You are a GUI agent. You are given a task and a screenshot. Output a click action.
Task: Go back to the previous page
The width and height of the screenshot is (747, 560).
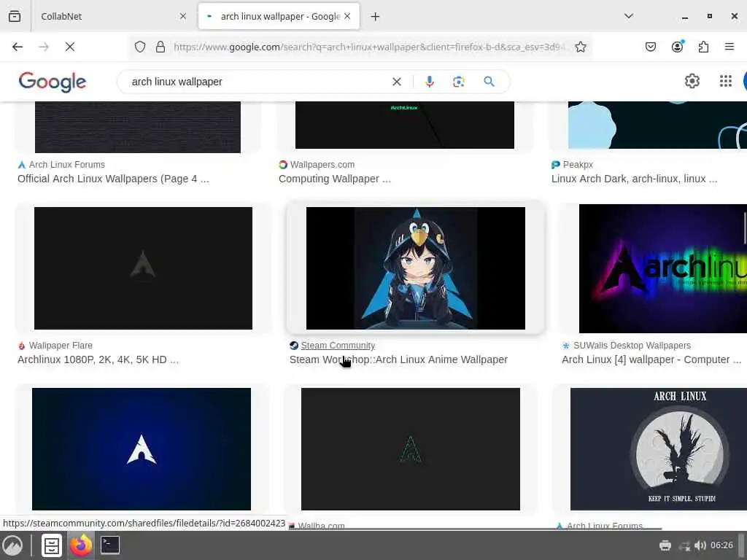click(x=18, y=47)
